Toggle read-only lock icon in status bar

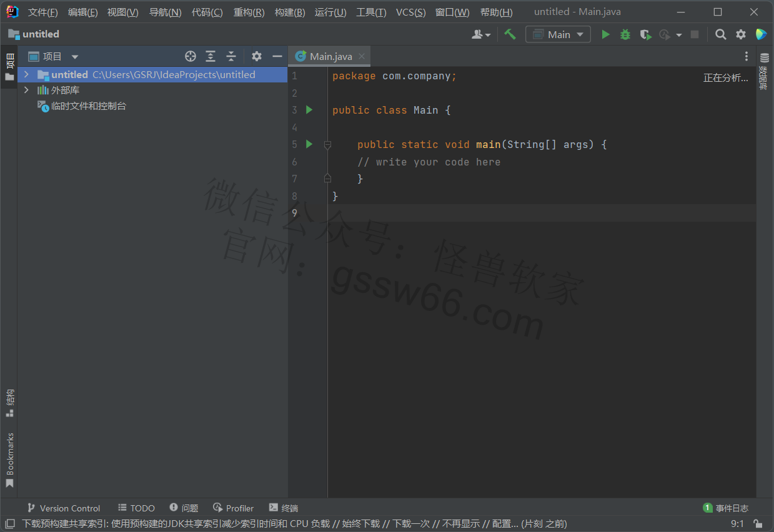(x=757, y=524)
